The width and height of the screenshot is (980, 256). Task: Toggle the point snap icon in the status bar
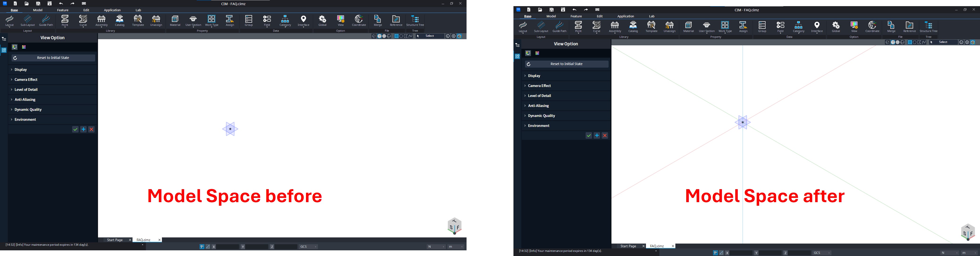(x=202, y=247)
